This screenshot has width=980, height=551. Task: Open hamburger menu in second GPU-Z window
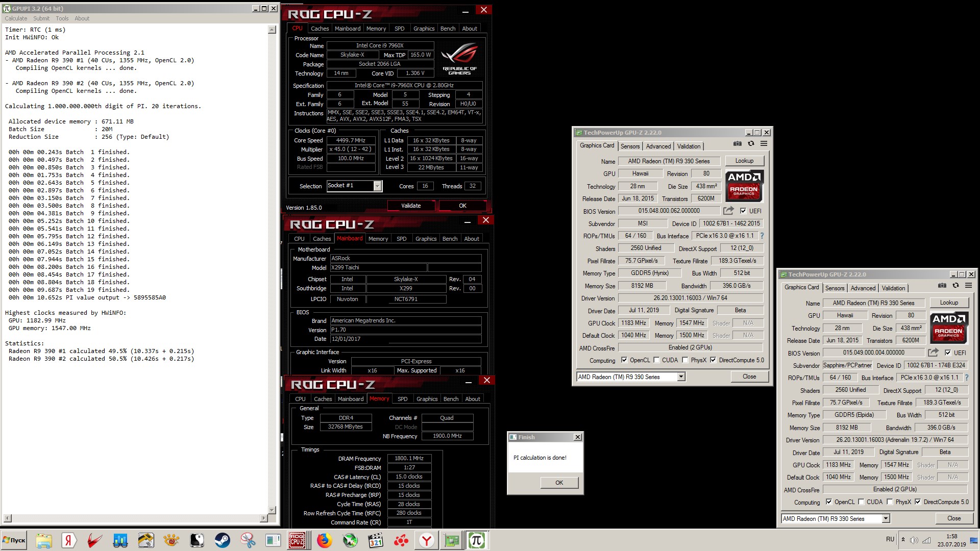(969, 286)
